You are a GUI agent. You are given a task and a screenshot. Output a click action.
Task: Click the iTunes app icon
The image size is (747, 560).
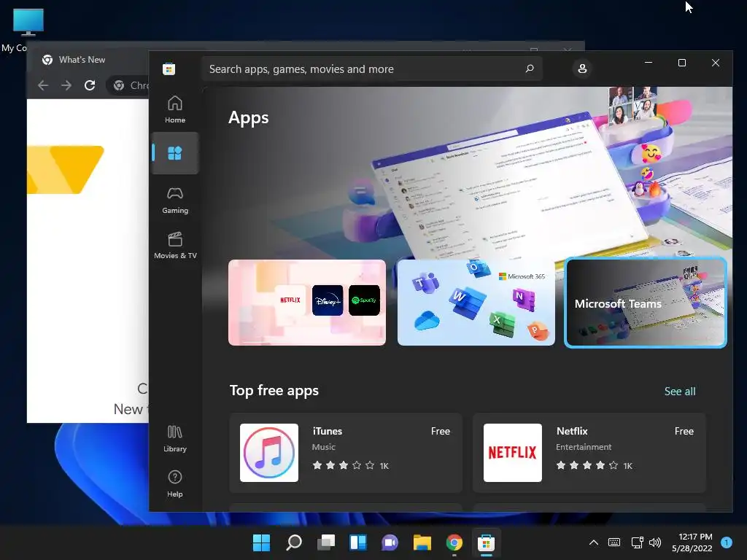click(269, 453)
